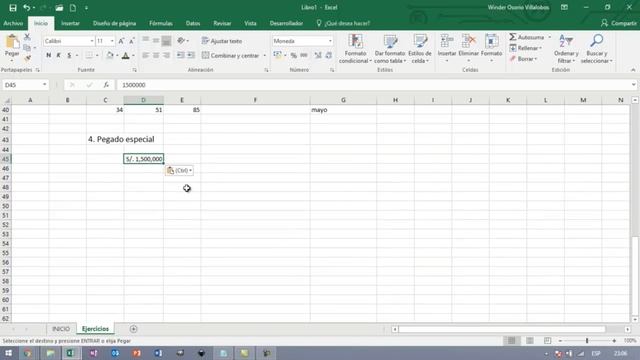Click the fill color bucket icon
Viewport: 640px width, 360px height.
point(110,55)
